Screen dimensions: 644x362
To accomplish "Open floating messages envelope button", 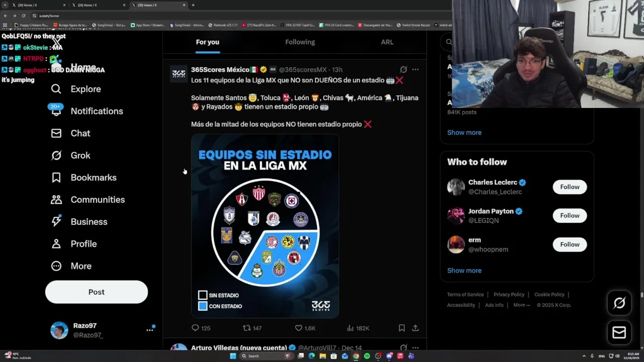I will 619,332.
